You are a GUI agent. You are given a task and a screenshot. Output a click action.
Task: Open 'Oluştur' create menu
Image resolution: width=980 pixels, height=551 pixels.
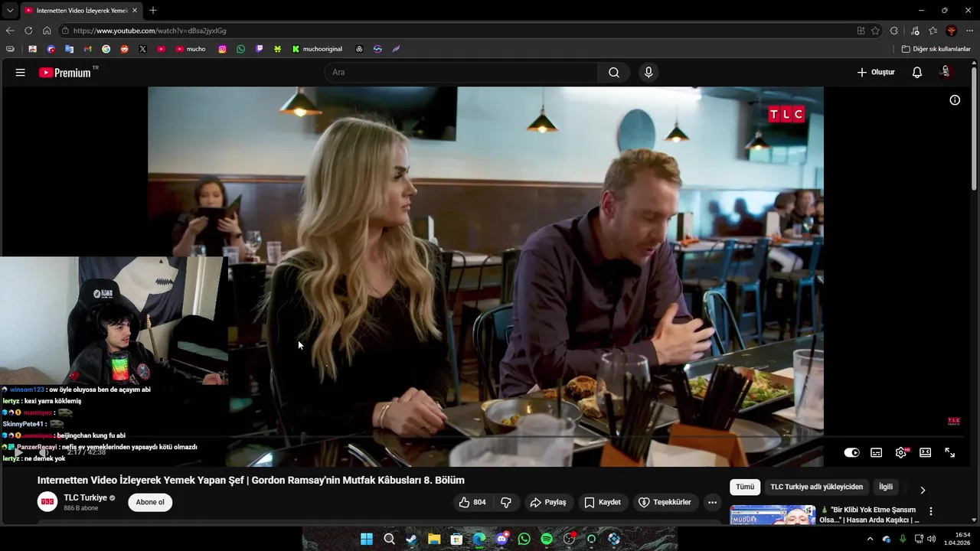876,73
